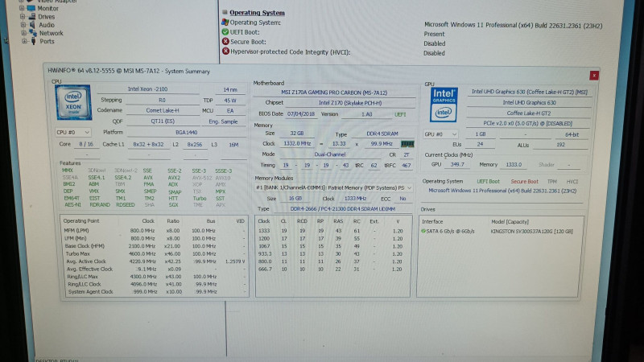This screenshot has height=362, width=644.
Task: Click the green memory module icon
Action: pos(407,144)
